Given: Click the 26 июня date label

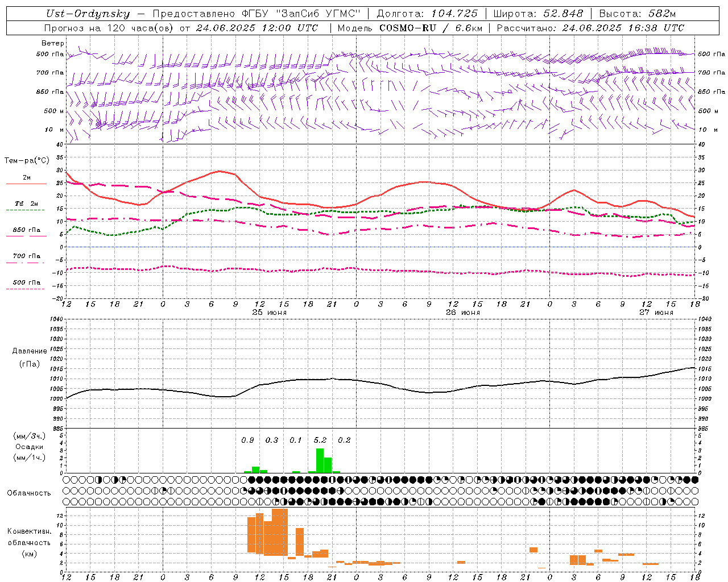Looking at the screenshot, I should click(462, 313).
